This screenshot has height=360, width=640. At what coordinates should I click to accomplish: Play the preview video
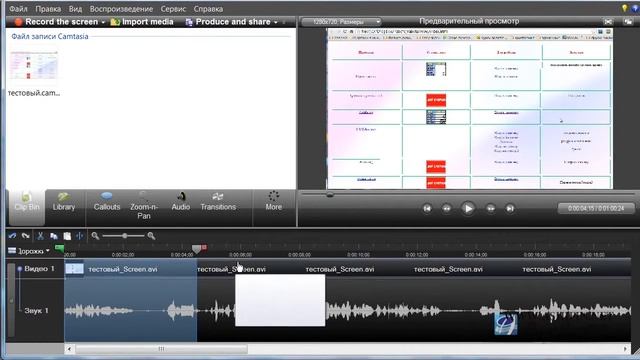point(468,209)
